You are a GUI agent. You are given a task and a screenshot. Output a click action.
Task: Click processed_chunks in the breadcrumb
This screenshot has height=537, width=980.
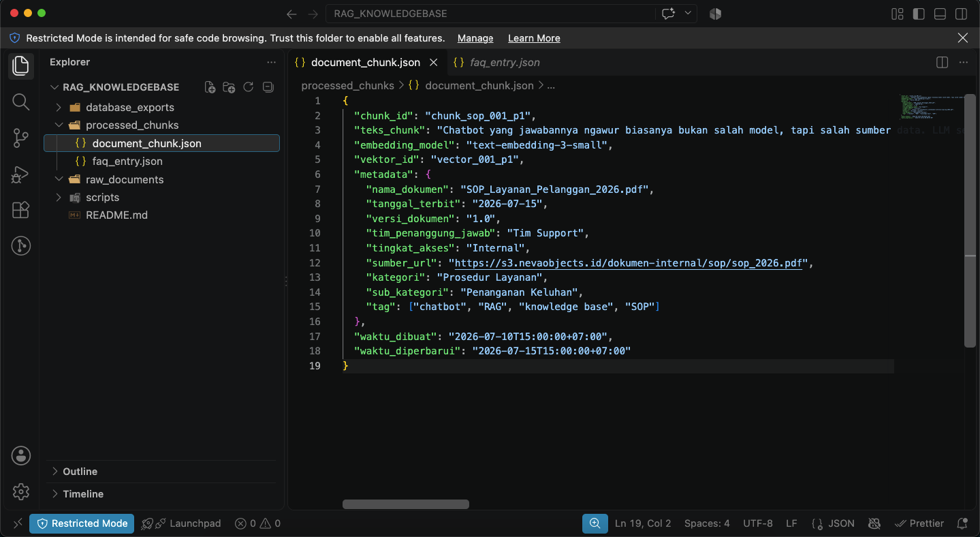tap(347, 86)
